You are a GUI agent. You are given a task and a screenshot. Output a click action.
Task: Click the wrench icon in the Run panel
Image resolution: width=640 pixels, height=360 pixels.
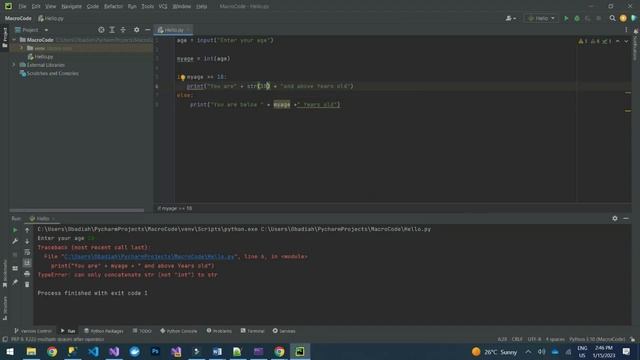(15, 241)
